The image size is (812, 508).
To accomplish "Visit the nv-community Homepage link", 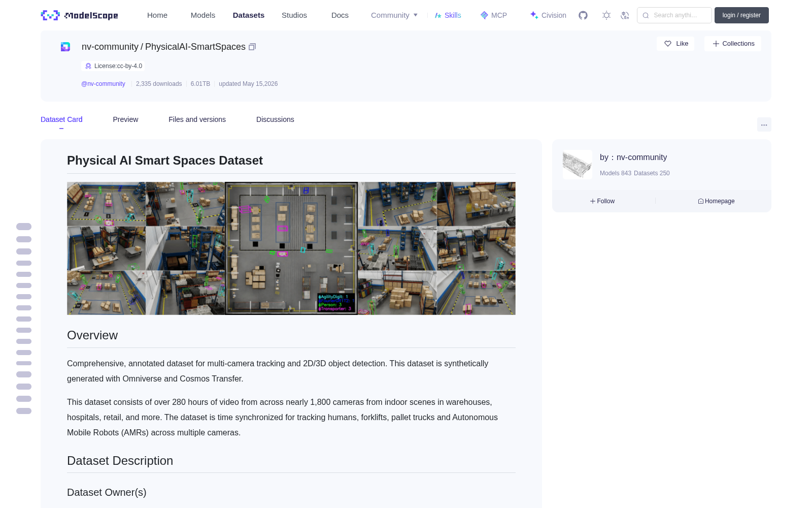I will 716,201.
